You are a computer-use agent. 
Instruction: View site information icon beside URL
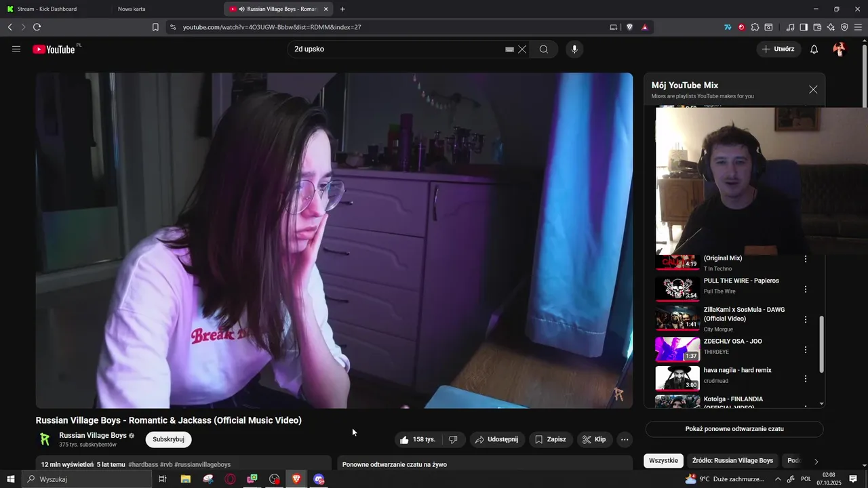(x=173, y=27)
